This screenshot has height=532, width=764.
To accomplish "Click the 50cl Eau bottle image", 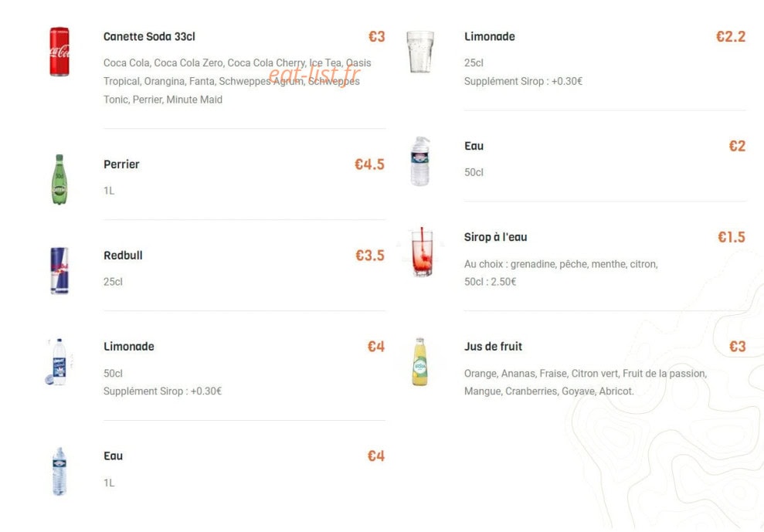I will coord(420,161).
